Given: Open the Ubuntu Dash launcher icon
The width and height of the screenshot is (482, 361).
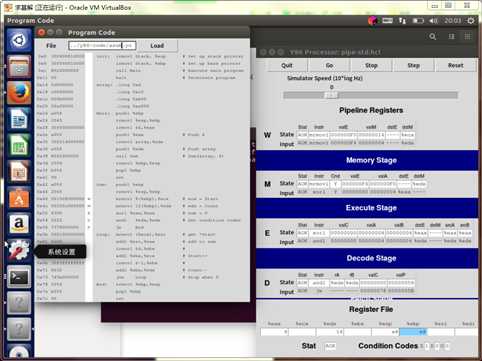Looking at the screenshot, I should [x=19, y=40].
